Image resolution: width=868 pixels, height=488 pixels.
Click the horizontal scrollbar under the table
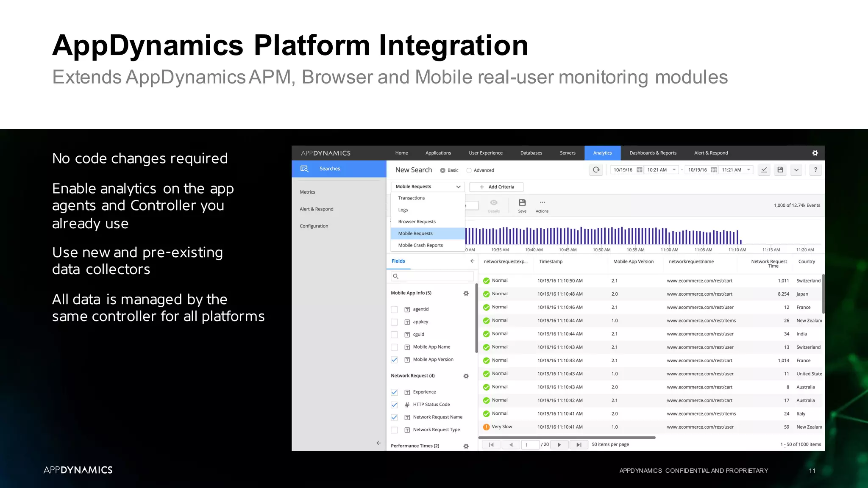pos(567,438)
